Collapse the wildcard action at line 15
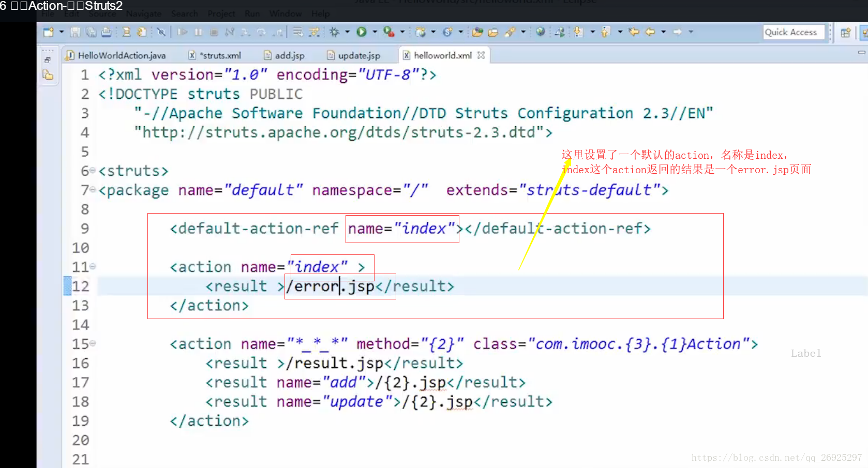The width and height of the screenshot is (868, 468). coord(93,342)
